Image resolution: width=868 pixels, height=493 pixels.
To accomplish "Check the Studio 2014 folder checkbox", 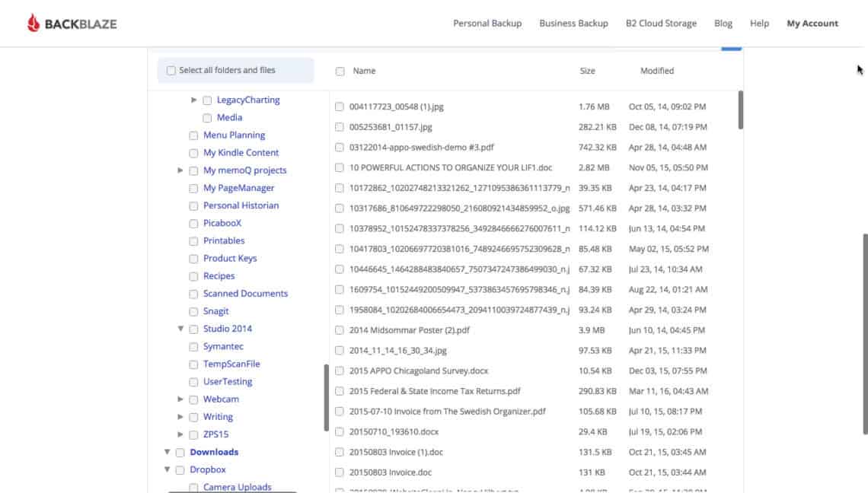I will point(193,329).
